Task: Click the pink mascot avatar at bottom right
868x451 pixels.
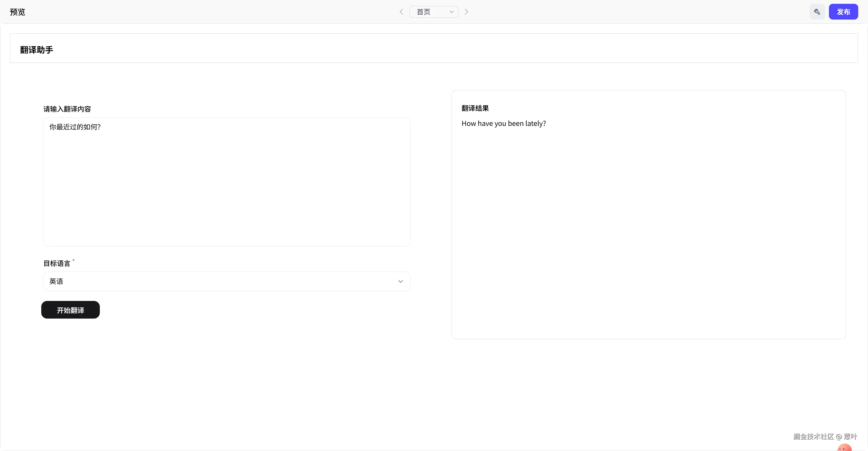Action: point(844,448)
